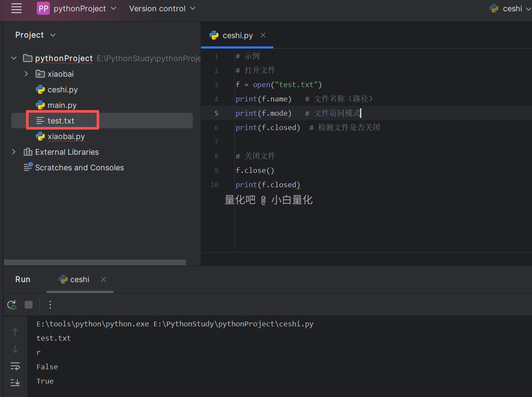Toggle scroll to end of output
The height and width of the screenshot is (397, 532).
click(x=15, y=382)
